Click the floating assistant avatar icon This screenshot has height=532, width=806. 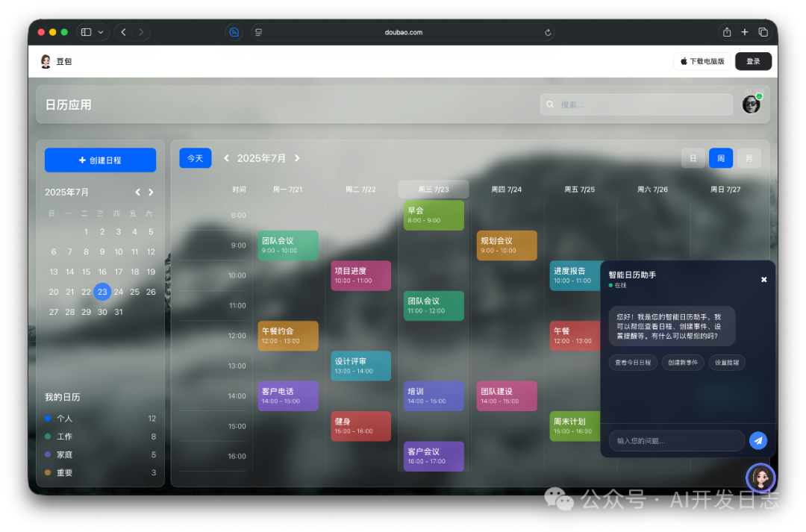[760, 478]
